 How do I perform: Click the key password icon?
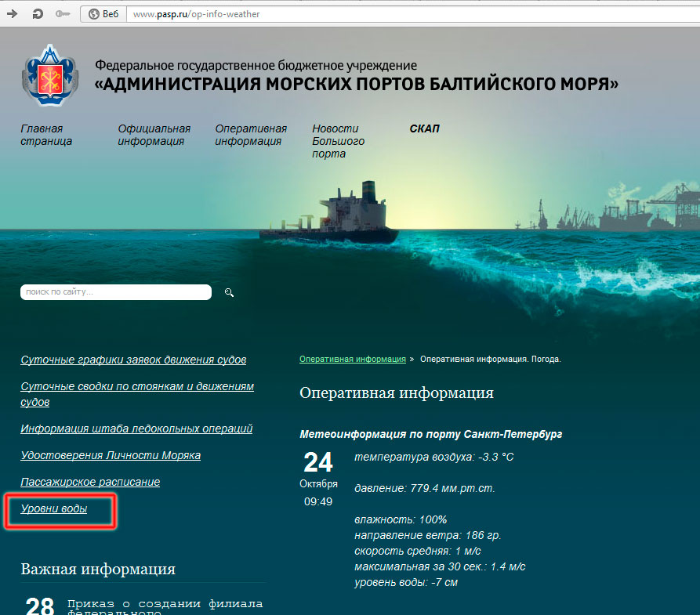(x=63, y=14)
